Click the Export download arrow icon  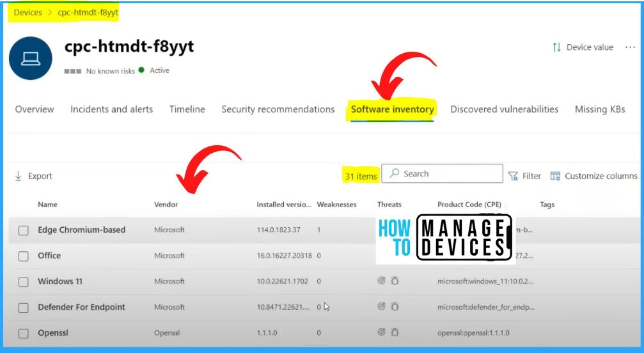pos(18,176)
